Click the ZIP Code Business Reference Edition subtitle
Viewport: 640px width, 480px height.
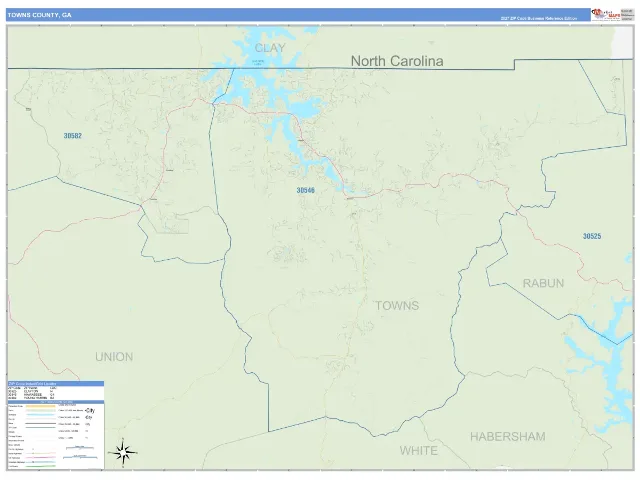(539, 18)
